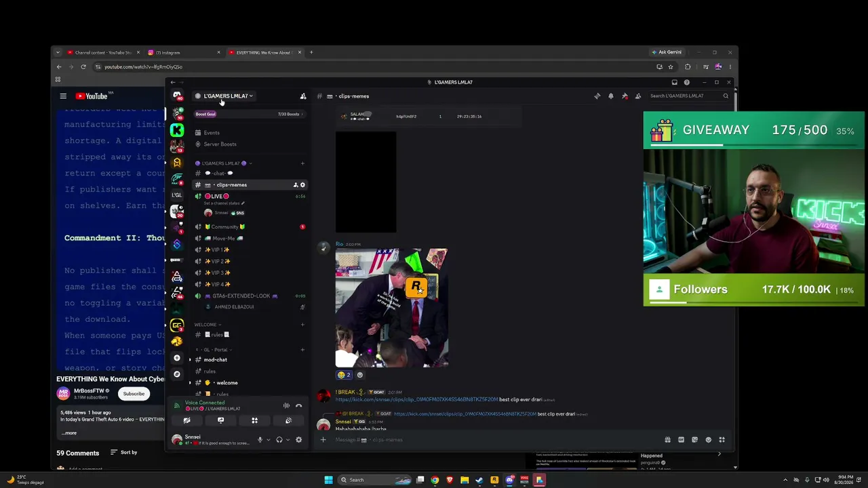Expand the video description with ...more

[69, 433]
